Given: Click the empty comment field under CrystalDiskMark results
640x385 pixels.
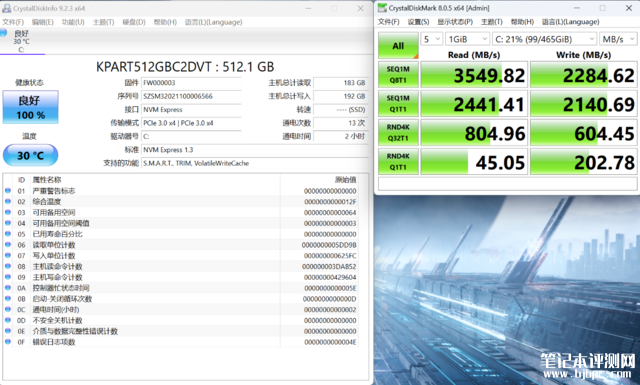Looking at the screenshot, I should point(507,183).
